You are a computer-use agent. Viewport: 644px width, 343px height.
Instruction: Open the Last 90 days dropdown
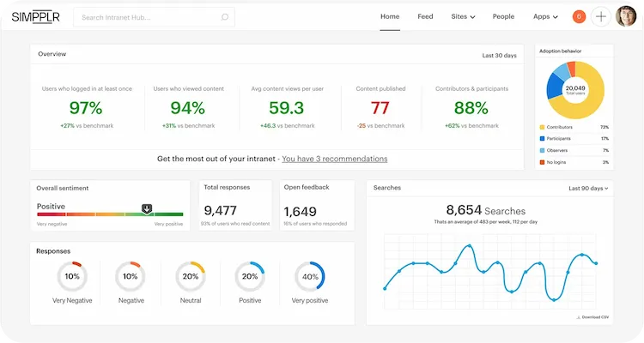pyautogui.click(x=588, y=188)
